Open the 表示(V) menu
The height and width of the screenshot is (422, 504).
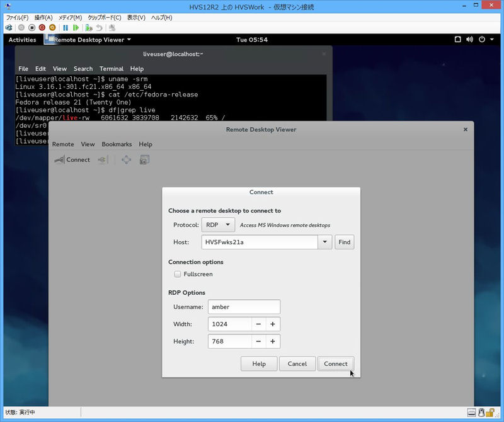pos(136,18)
